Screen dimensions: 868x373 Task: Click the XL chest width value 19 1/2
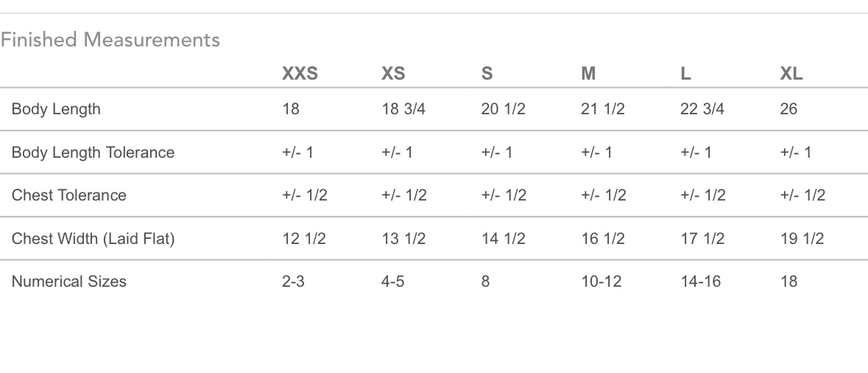802,239
